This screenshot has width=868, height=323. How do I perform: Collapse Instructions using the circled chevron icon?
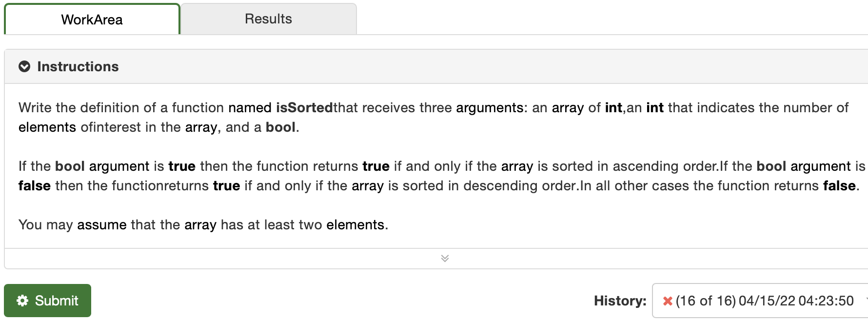tap(24, 66)
